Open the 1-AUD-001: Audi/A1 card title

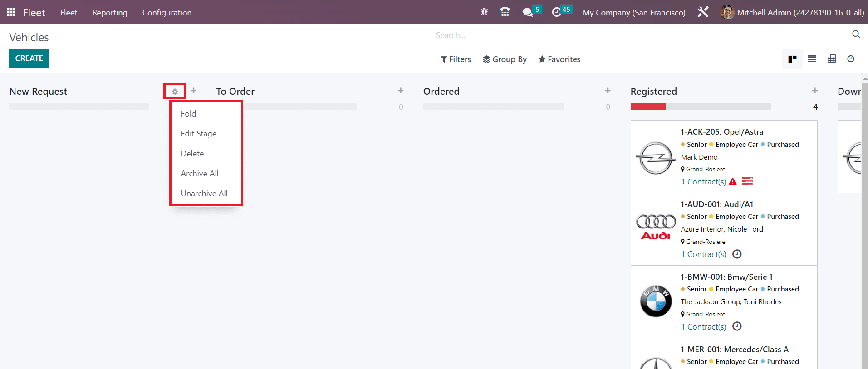point(717,204)
